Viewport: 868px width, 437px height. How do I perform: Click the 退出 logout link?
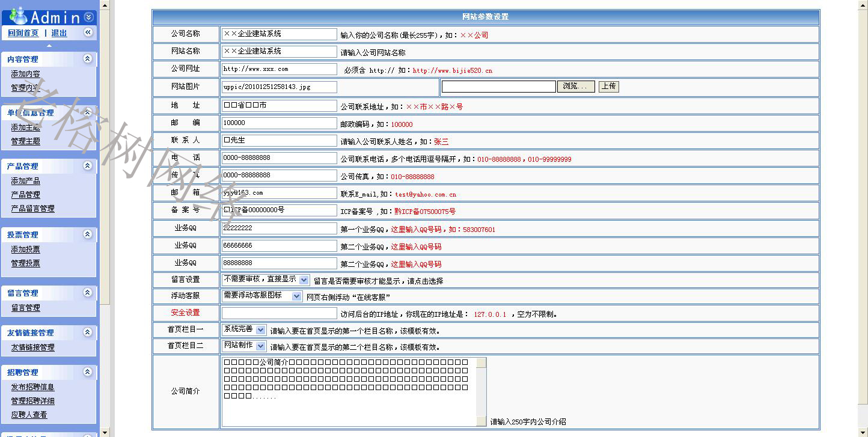[59, 33]
